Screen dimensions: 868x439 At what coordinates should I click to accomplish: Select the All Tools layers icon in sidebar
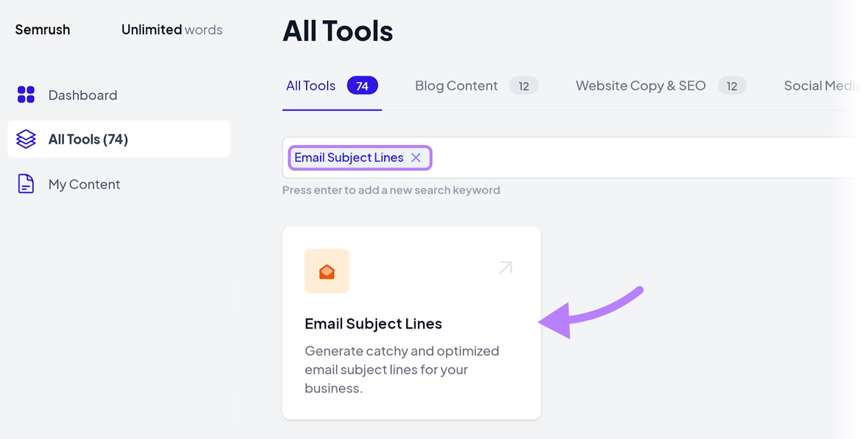point(25,139)
